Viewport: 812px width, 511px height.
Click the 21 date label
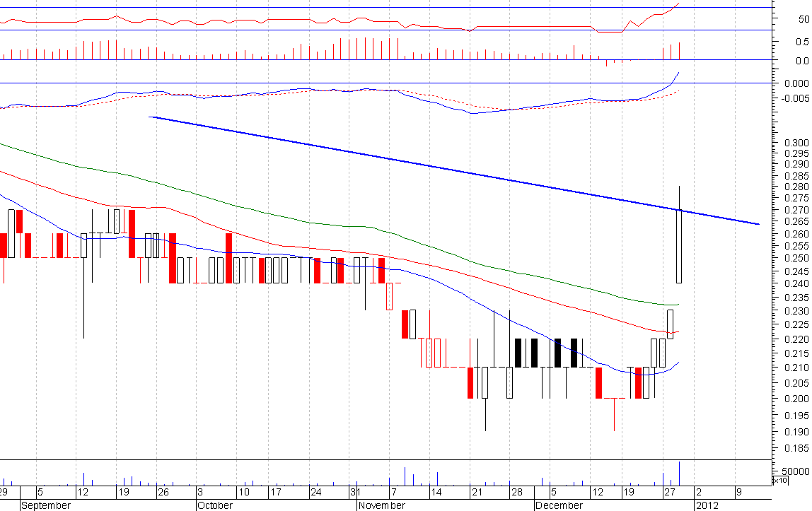[x=477, y=492]
